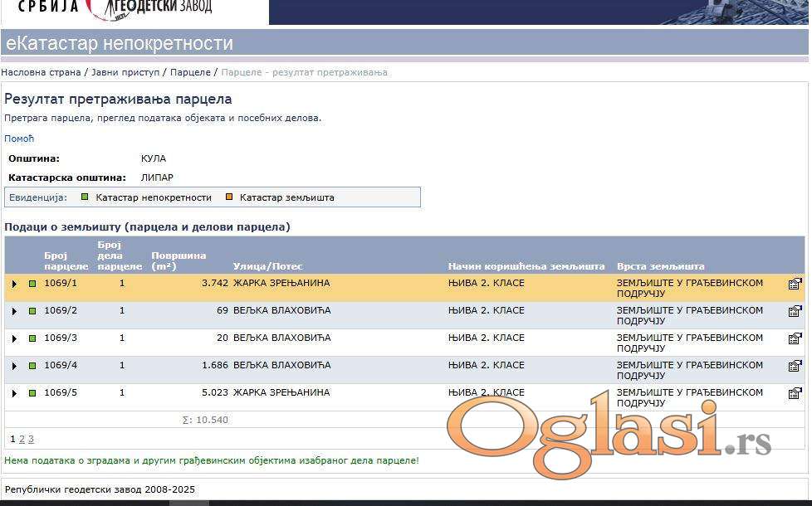This screenshot has height=506, width=812.
Task: Expand row for parcel 1069/2
Action: coord(14,311)
